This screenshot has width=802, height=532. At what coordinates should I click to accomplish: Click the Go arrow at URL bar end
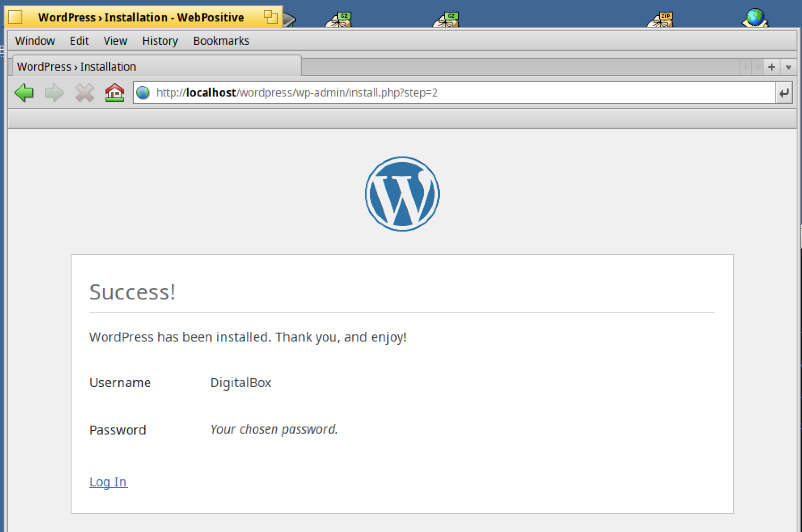click(x=784, y=93)
